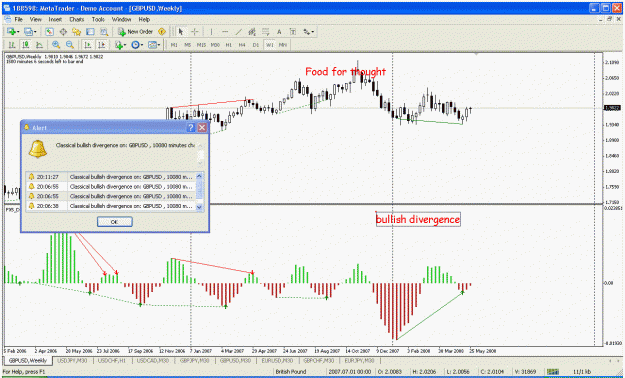
Task: Expand the Arrows objects dropdown
Action: 309,32
